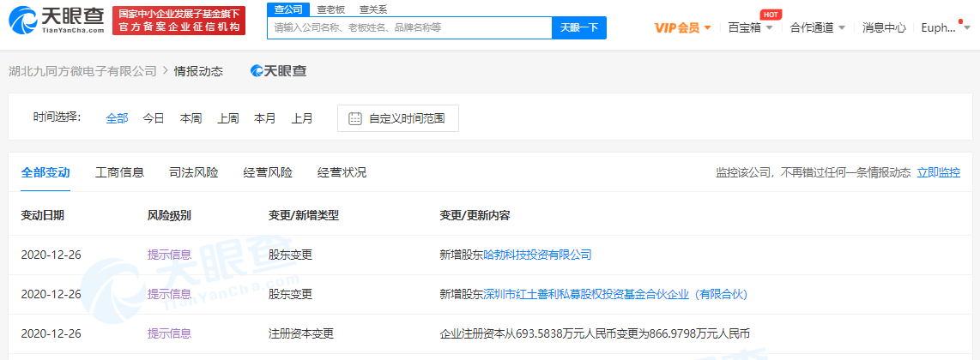Click 提示信息 in 注册资本变更 row

click(x=169, y=333)
